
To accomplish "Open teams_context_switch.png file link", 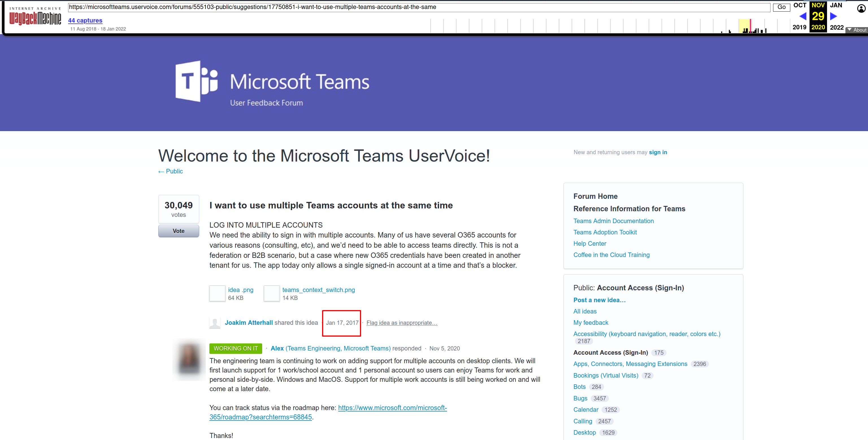I will 318,290.
